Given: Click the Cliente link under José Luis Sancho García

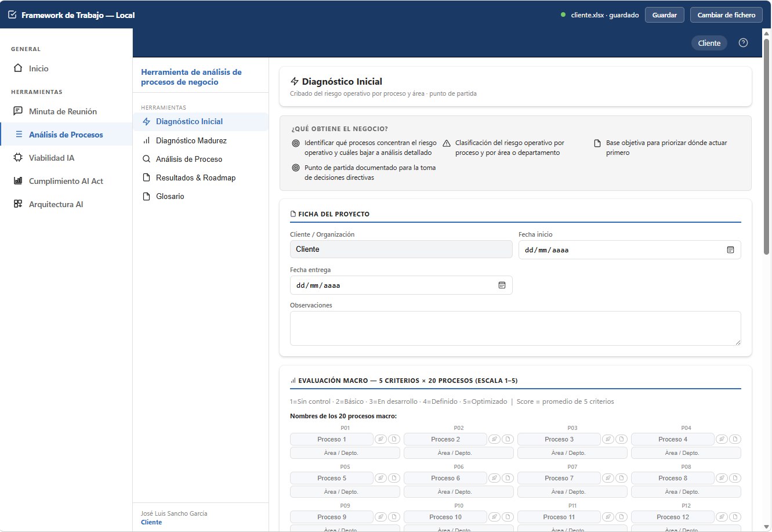Looking at the screenshot, I should [151, 522].
